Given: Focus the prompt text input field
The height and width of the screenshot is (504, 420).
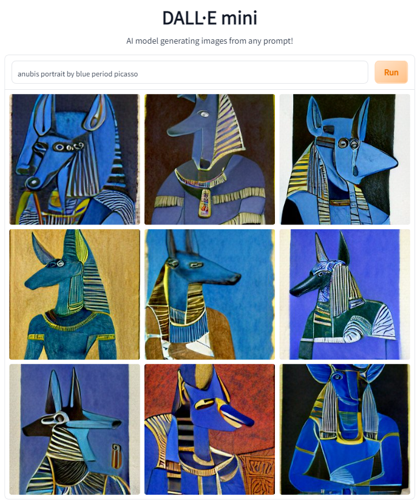Looking at the screenshot, I should 190,72.
